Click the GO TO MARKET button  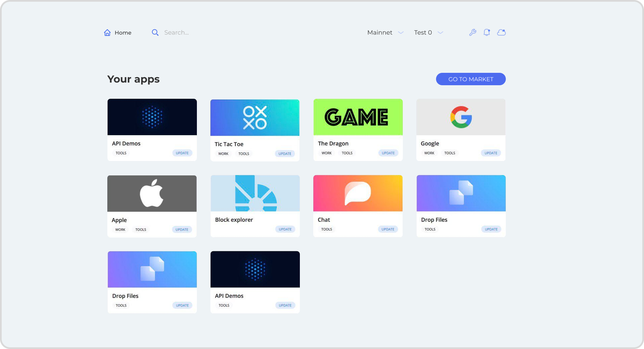coord(471,79)
